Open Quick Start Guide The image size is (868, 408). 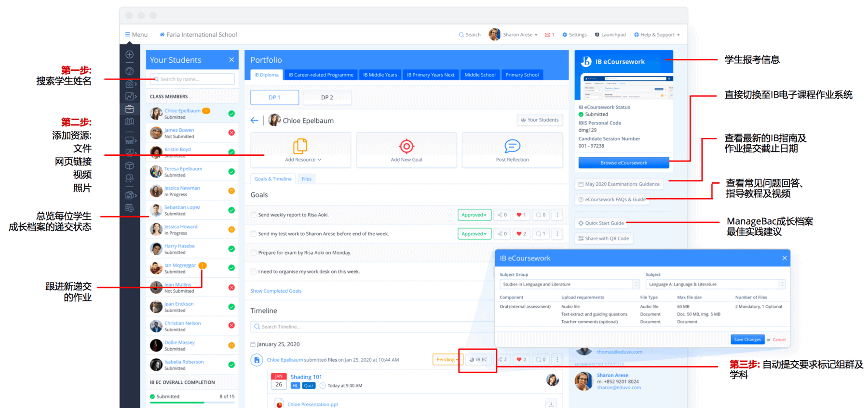click(x=601, y=223)
